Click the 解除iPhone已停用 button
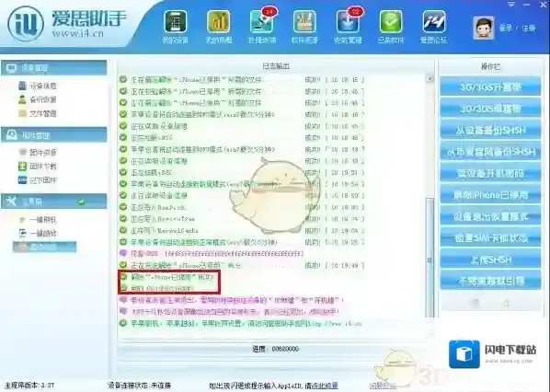This screenshot has width=550, height=392. click(490, 195)
